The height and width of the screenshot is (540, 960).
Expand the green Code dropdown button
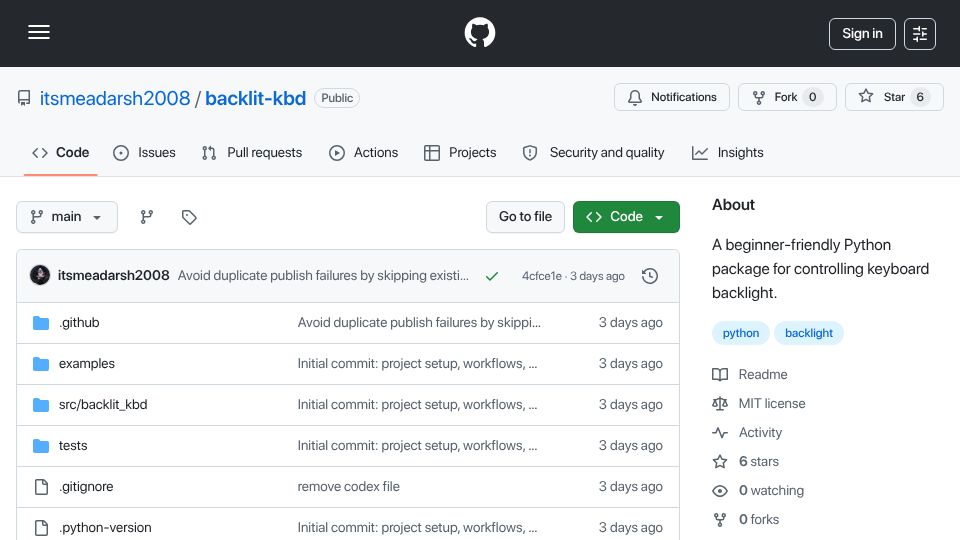tap(626, 217)
